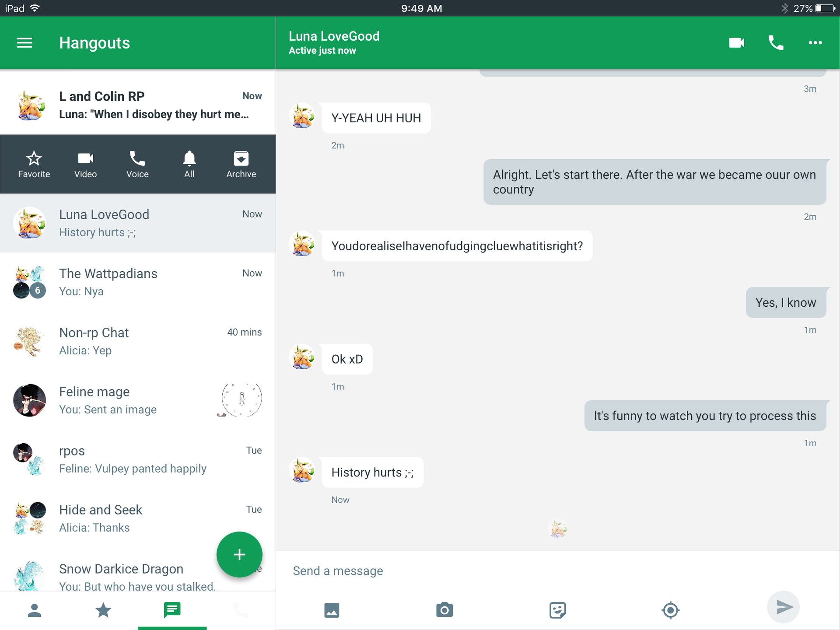Share your location
This screenshot has width=840, height=630.
tap(670, 610)
